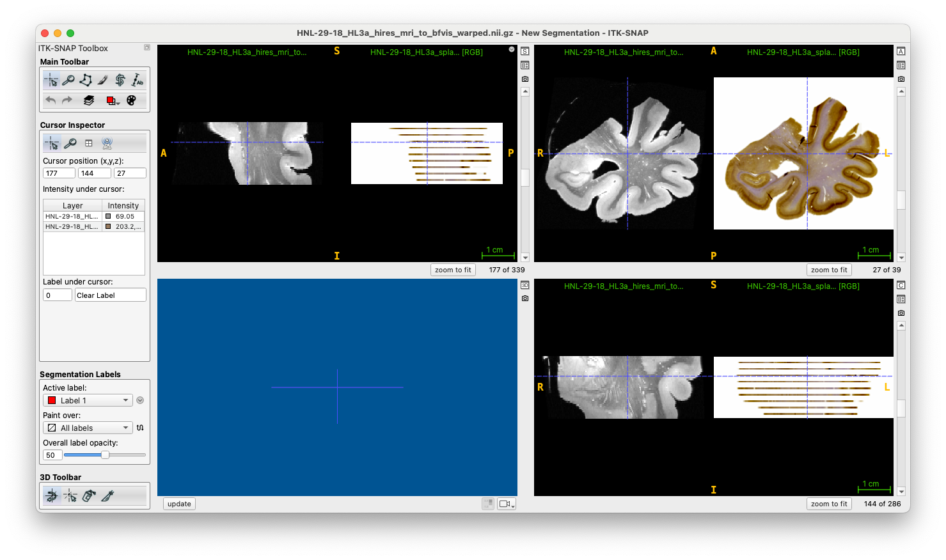Select the 3D scalpel tool

click(107, 495)
